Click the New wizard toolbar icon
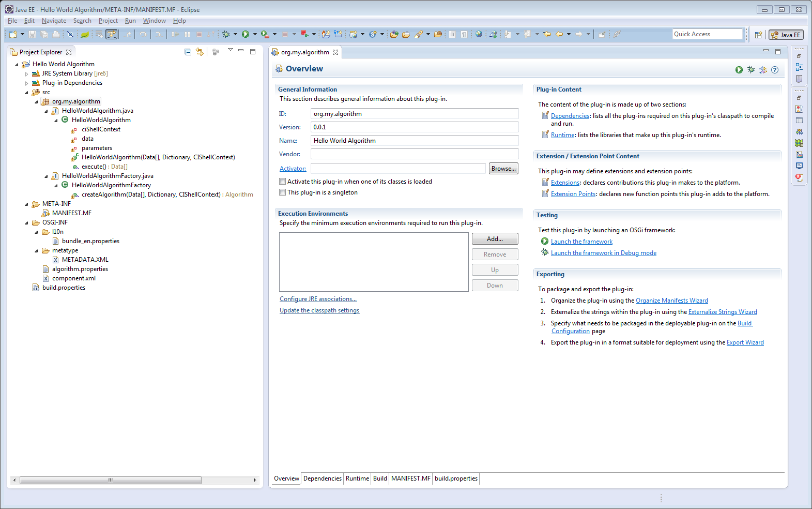Viewport: 812px width, 509px height. tap(13, 34)
